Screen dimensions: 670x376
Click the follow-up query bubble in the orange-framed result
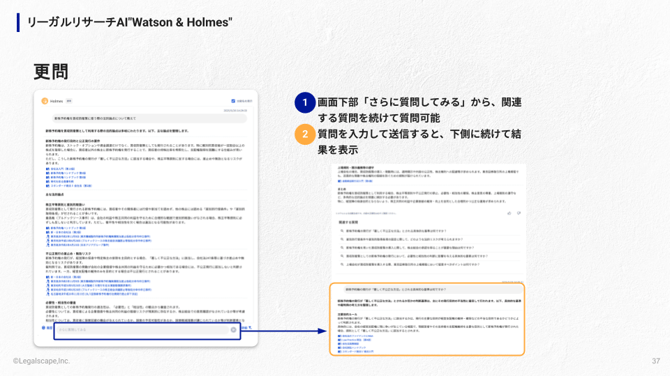pyautogui.click(x=432, y=290)
